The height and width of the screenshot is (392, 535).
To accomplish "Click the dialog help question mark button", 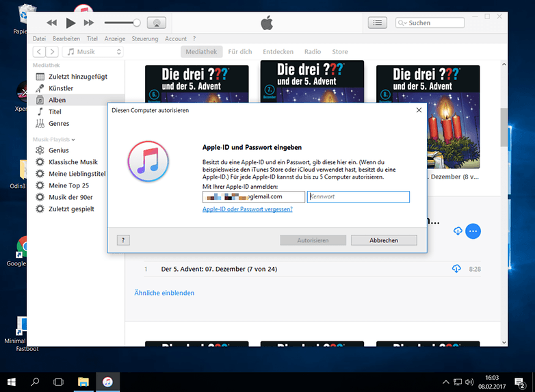I will click(123, 240).
